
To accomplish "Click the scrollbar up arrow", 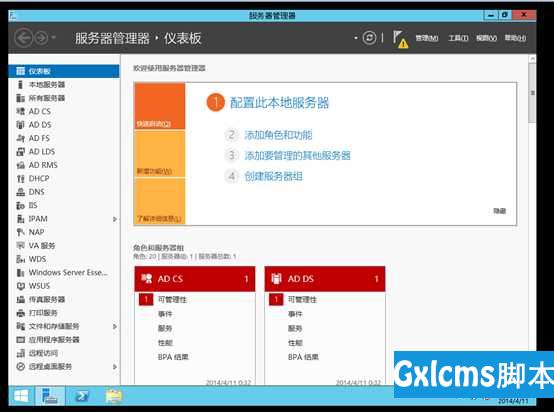I will coord(532,59).
